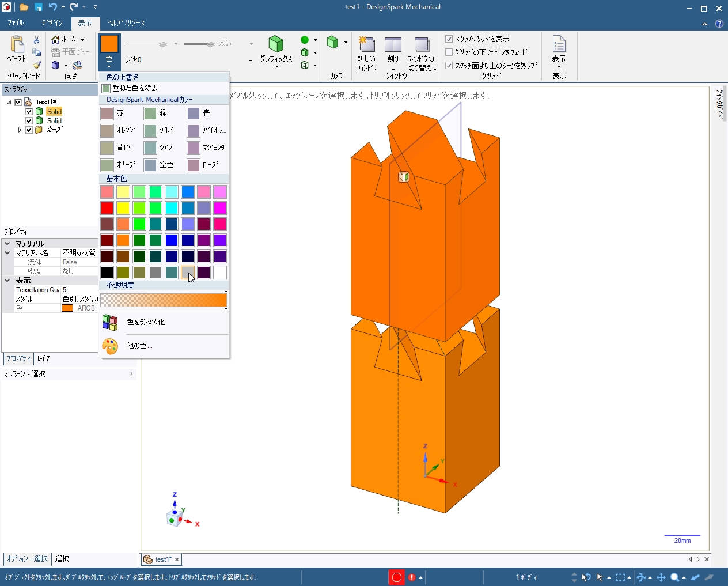Pick the bright red swatch in basic colors
728x586 pixels.
click(107, 208)
